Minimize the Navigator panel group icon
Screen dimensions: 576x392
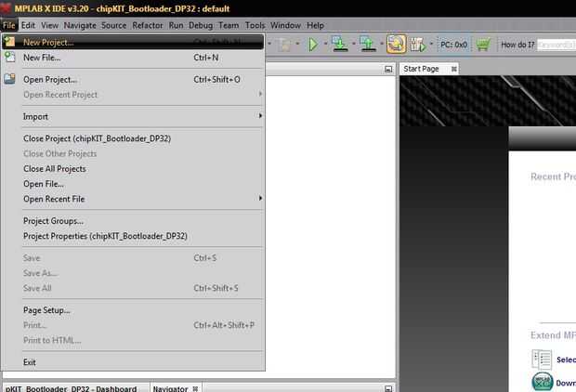(388, 388)
